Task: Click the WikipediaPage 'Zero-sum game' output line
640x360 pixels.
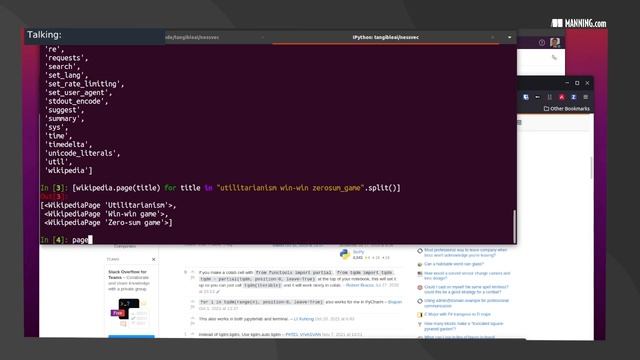Action: tap(108, 222)
